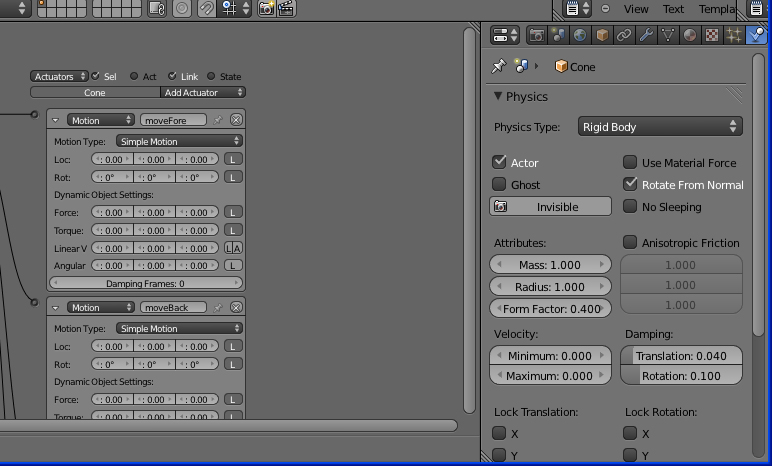772x466 pixels.
Task: Open the View menu in text editor
Action: point(636,9)
